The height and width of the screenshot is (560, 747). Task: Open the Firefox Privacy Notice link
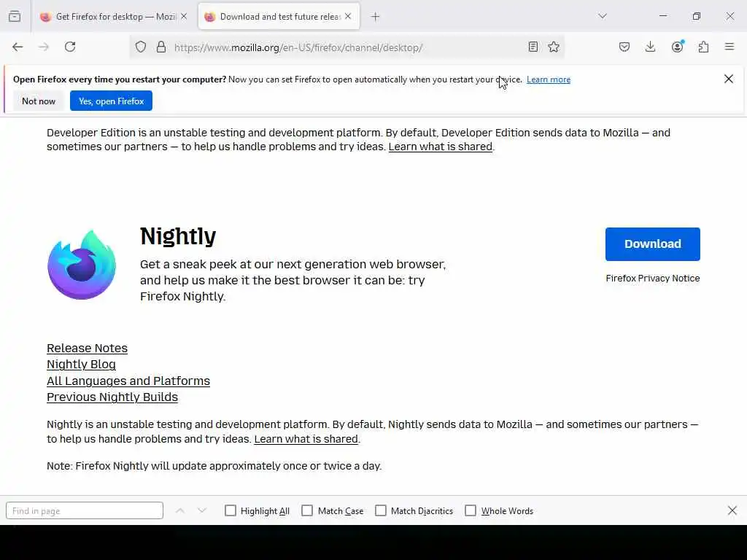[653, 278]
